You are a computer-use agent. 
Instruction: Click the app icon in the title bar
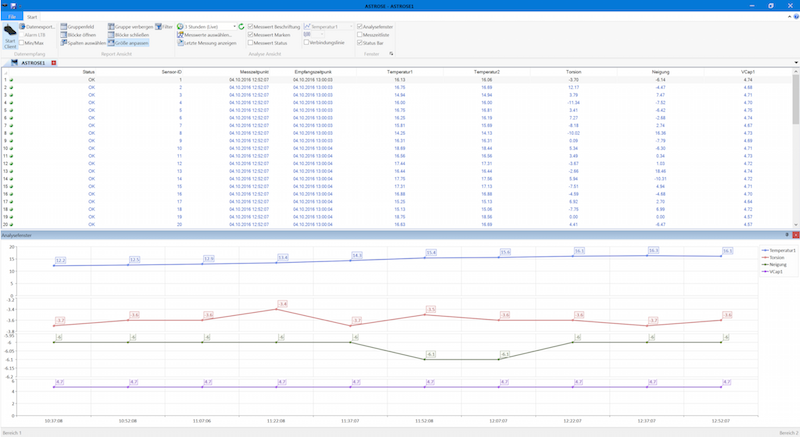coord(5,6)
